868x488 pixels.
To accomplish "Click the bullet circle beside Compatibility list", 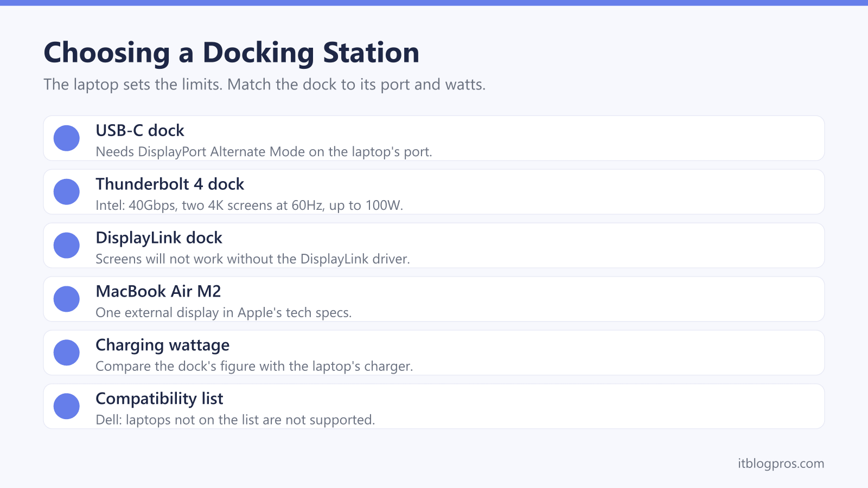I will [x=67, y=407].
